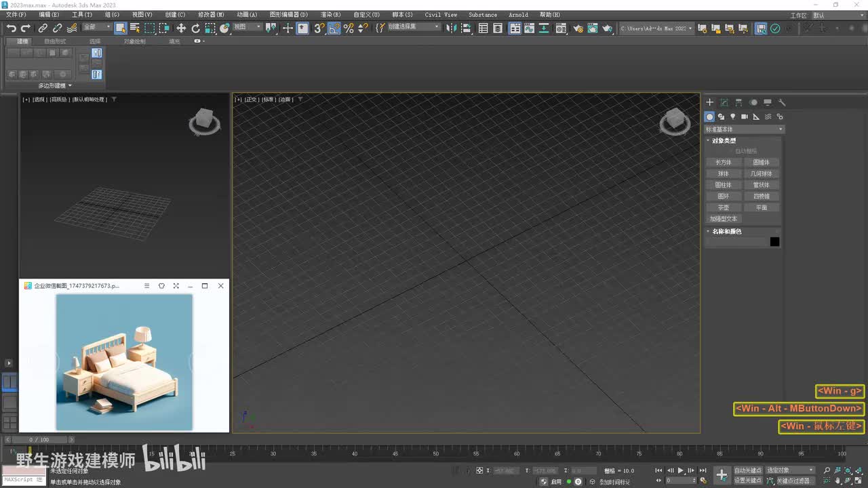Open the 标准基本体 category dropdown
Viewport: 868px width, 488px height.
744,129
